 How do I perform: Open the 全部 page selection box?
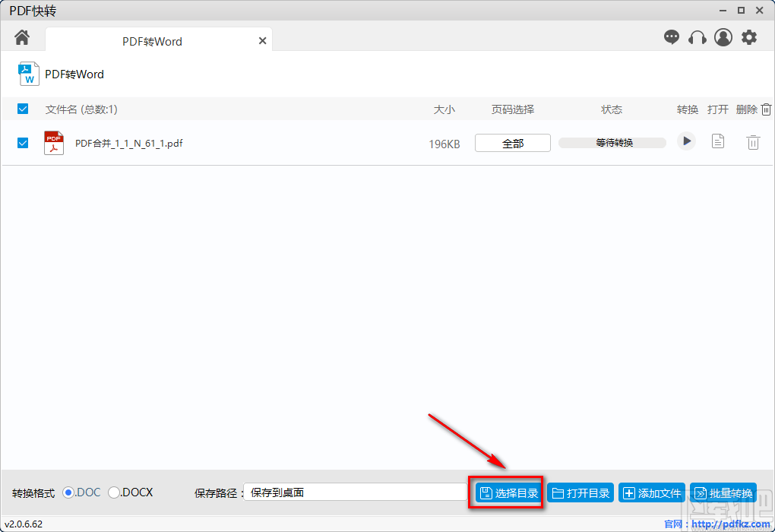[513, 143]
